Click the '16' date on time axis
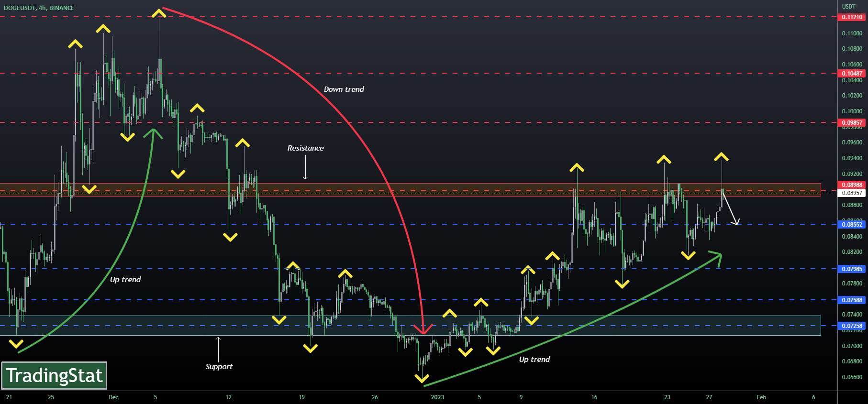 tap(594, 397)
